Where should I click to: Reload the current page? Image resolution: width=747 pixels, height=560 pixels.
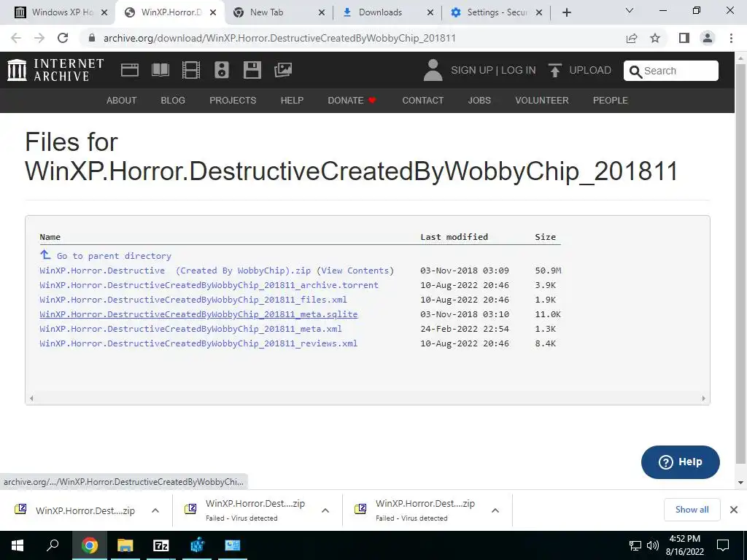tap(63, 38)
